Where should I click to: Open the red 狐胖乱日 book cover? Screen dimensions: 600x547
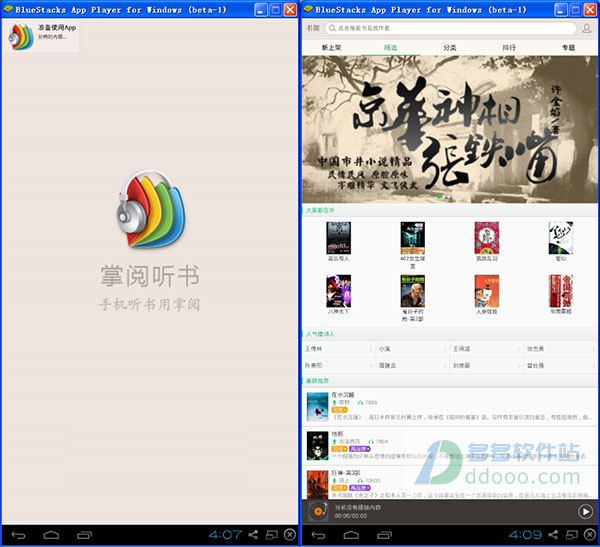[486, 238]
